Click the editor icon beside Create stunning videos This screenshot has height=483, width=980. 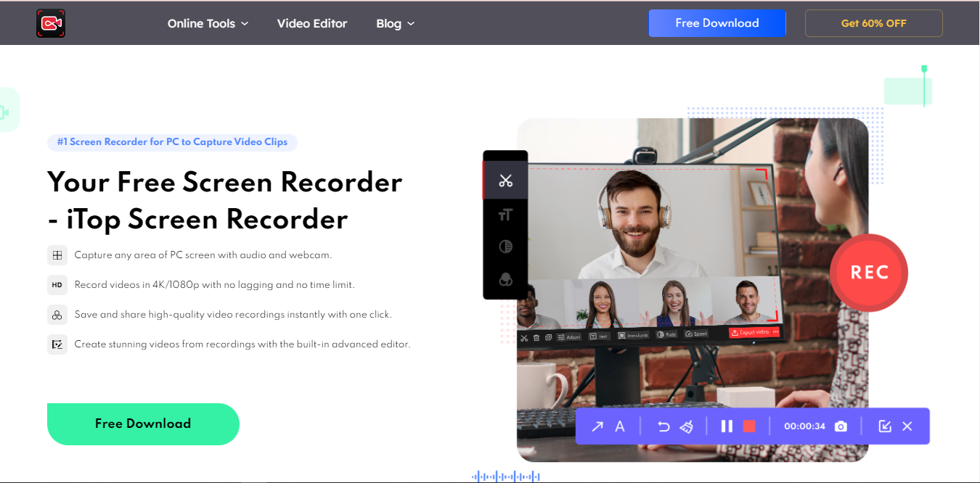[57, 344]
